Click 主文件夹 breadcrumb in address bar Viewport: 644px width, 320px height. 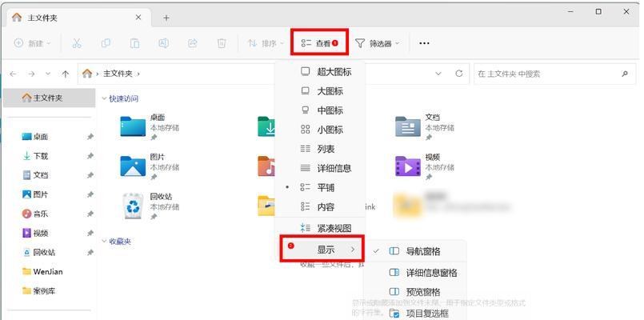click(118, 74)
